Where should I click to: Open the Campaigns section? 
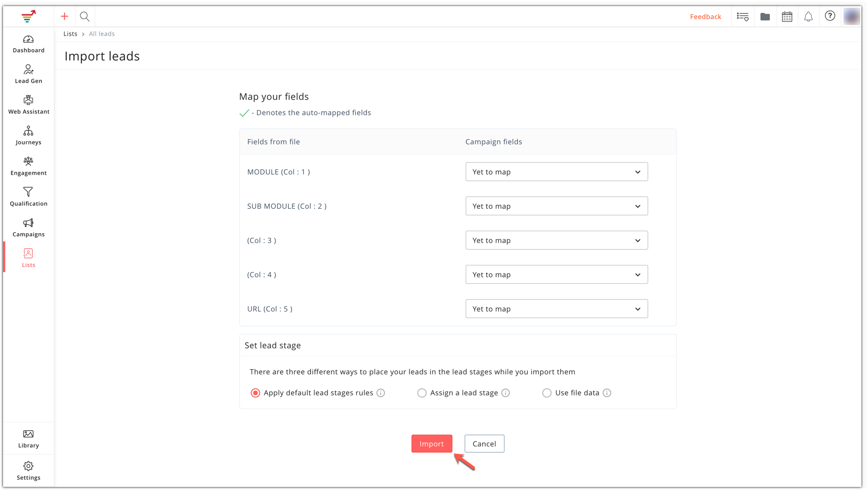point(28,227)
